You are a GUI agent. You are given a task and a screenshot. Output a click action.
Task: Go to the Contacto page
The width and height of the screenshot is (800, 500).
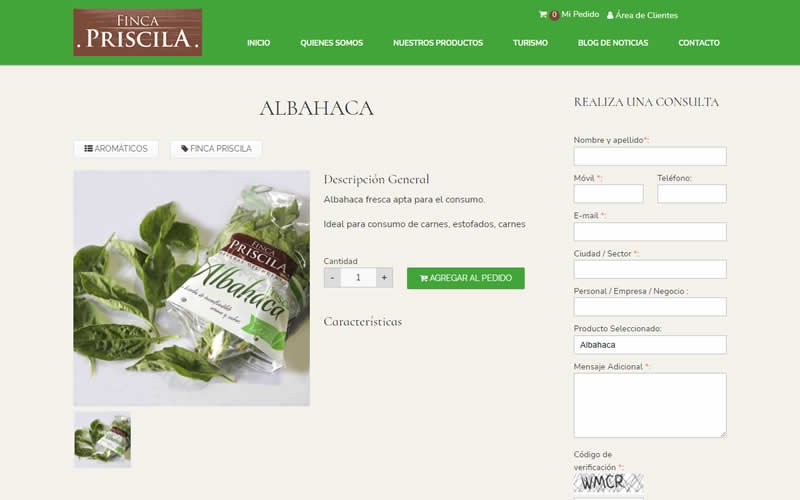point(698,43)
